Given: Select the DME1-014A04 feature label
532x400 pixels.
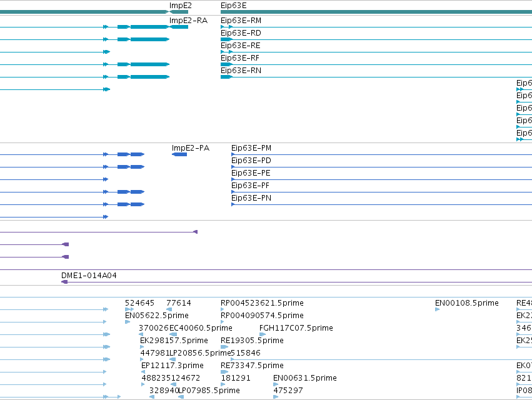Looking at the screenshot, I should coord(89,276).
